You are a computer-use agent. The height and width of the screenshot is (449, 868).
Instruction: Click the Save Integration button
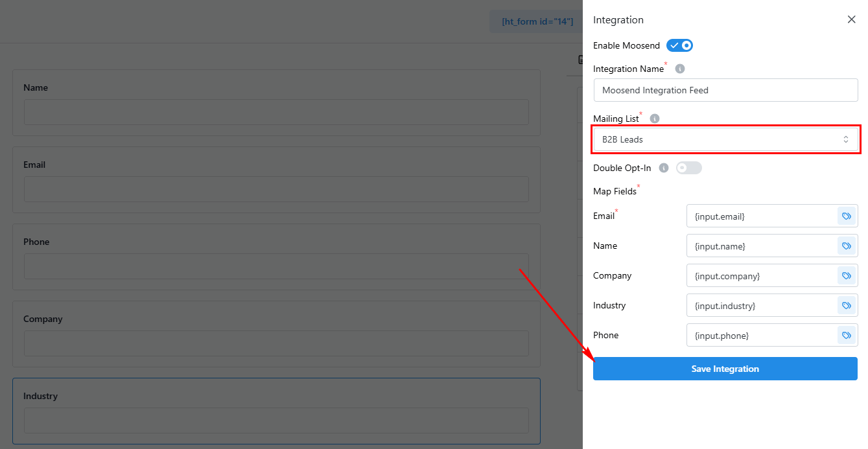pyautogui.click(x=725, y=368)
